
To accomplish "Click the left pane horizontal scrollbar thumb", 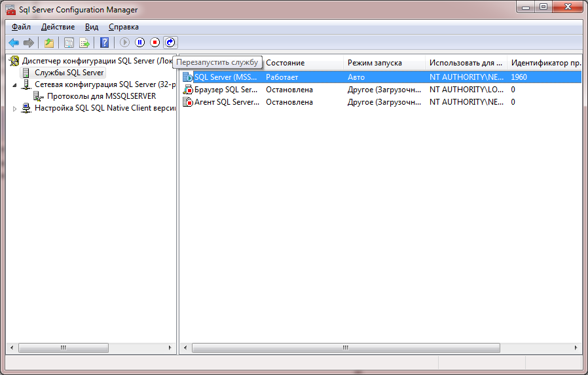I will [64, 348].
